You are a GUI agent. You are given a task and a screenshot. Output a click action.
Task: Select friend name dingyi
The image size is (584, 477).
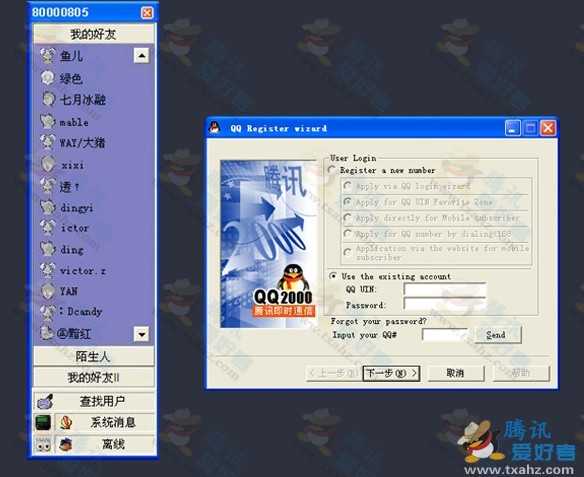pyautogui.click(x=77, y=207)
